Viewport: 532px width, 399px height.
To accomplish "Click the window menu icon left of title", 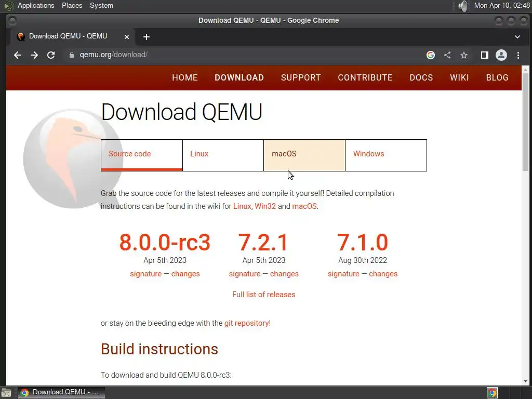I will tap(12, 21).
